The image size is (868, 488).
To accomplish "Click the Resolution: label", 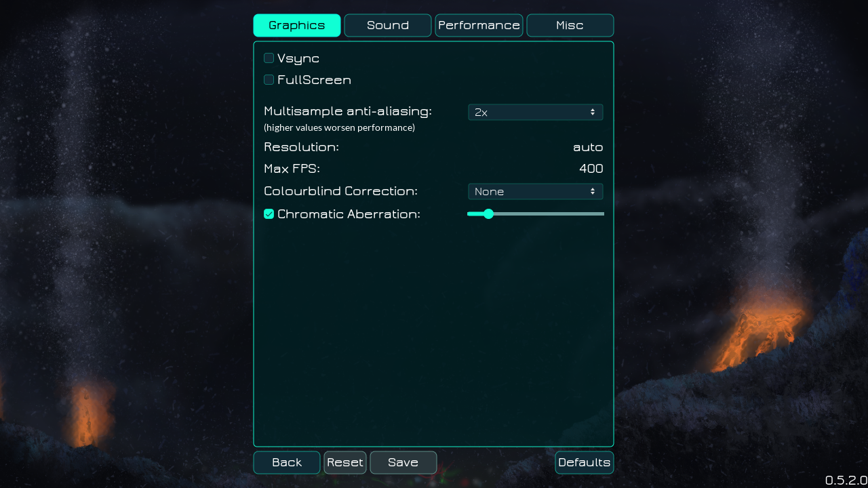I will coord(301,147).
